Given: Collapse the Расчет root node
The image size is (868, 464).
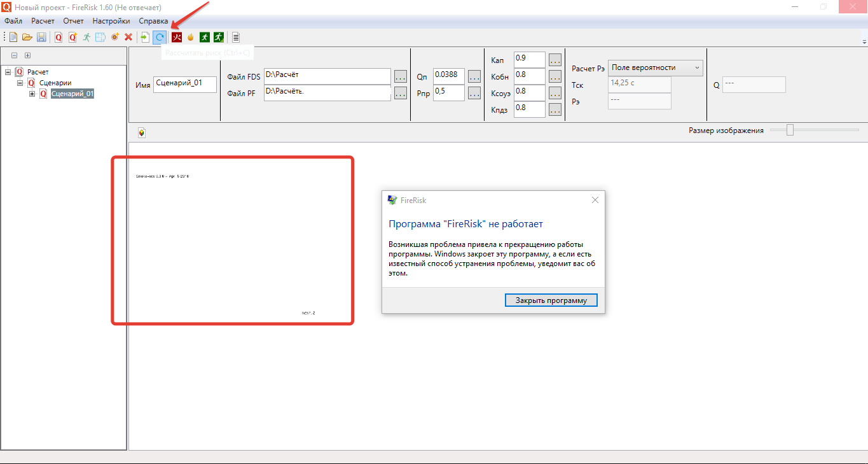Looking at the screenshot, I should click(x=8, y=72).
